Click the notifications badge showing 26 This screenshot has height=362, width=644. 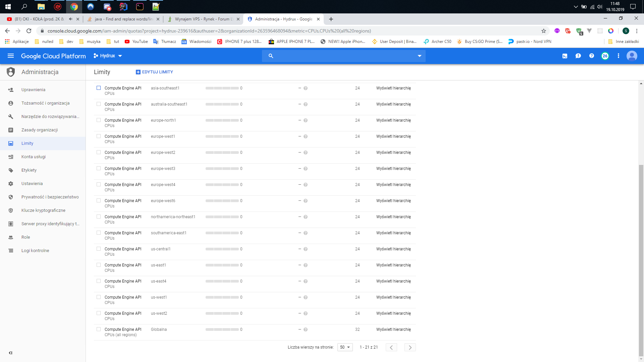[605, 56]
